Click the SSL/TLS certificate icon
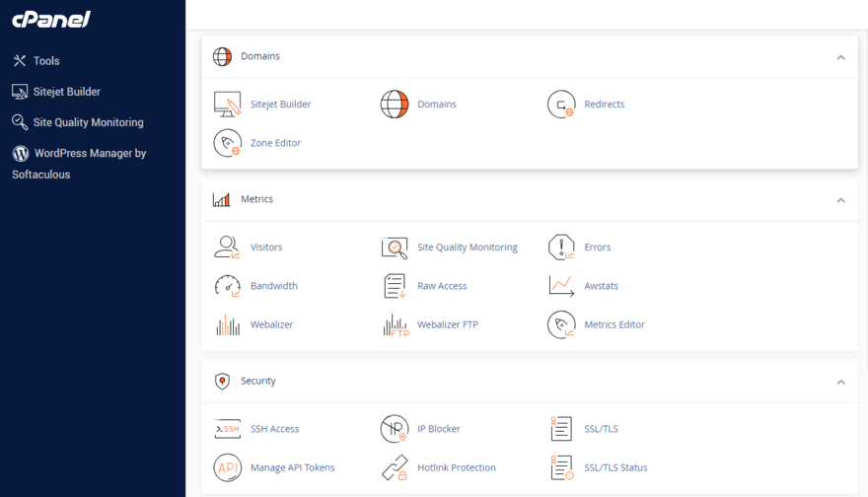This screenshot has height=497, width=868. pos(561,429)
